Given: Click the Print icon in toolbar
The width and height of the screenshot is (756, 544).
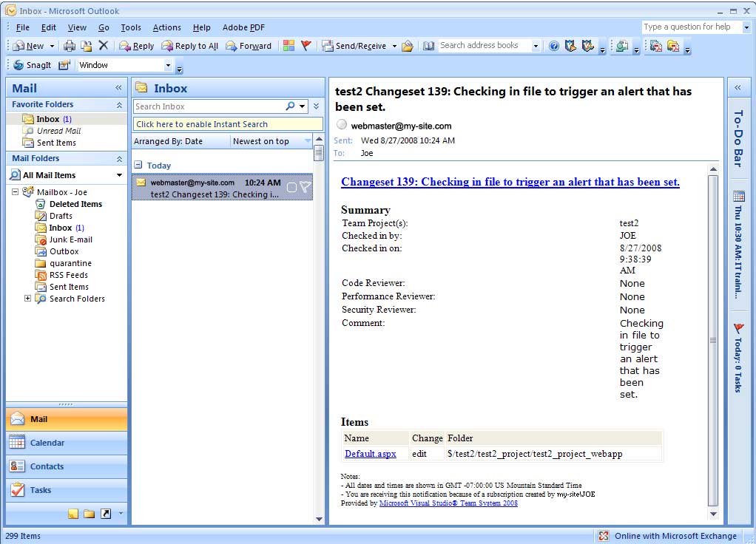Looking at the screenshot, I should tap(70, 46).
